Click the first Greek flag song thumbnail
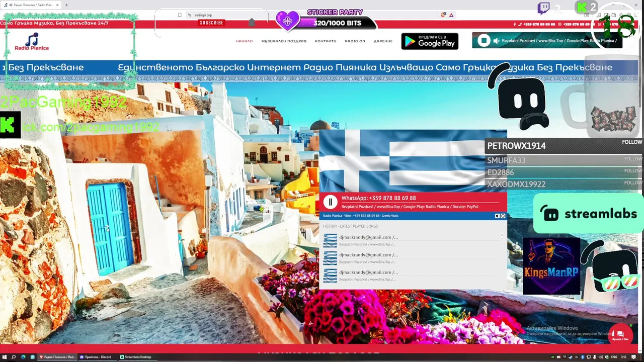The height and width of the screenshot is (362, 644). click(x=330, y=240)
